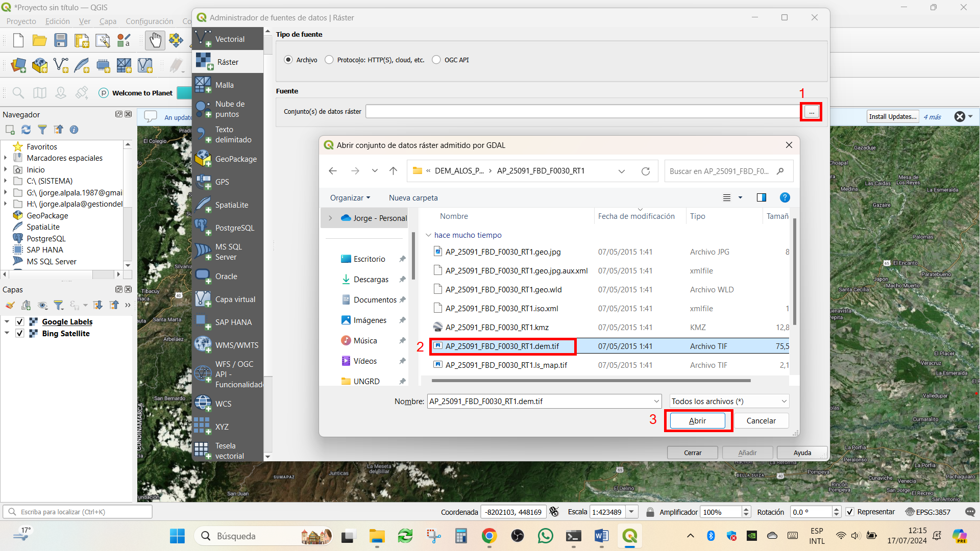
Task: Open the Capa menu
Action: click(x=108, y=21)
